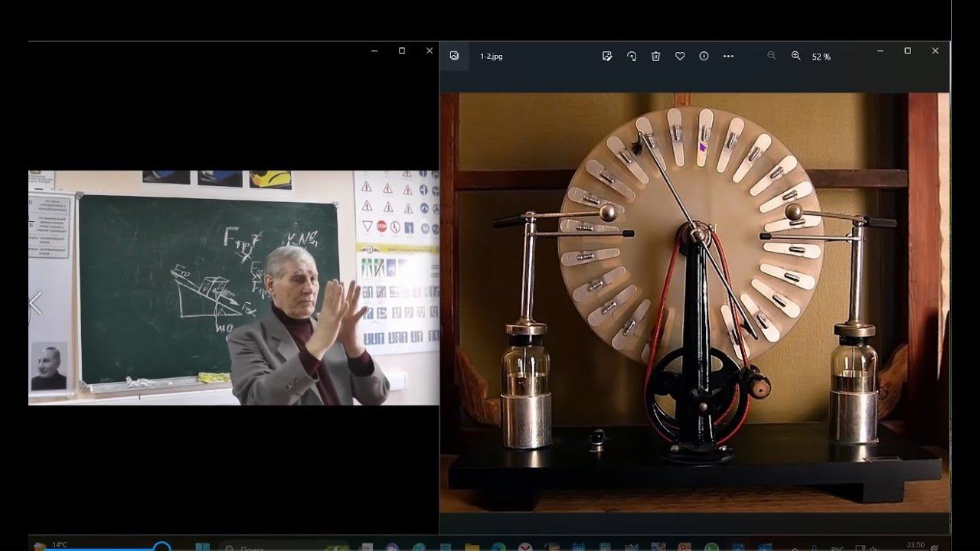The image size is (980, 551).
Task: Open the See more three-dots menu
Action: coord(728,56)
